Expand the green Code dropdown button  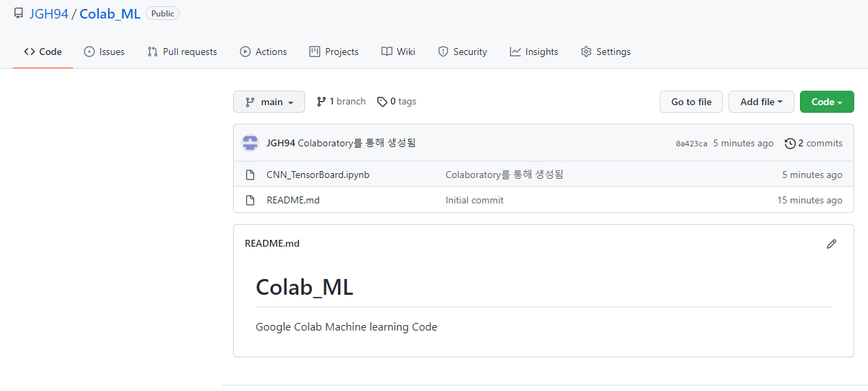[827, 102]
